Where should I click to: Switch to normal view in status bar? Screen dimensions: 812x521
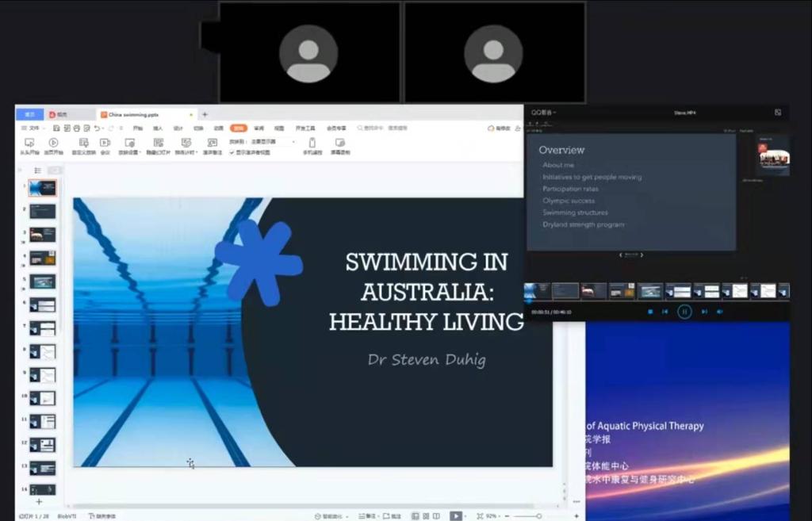click(415, 516)
